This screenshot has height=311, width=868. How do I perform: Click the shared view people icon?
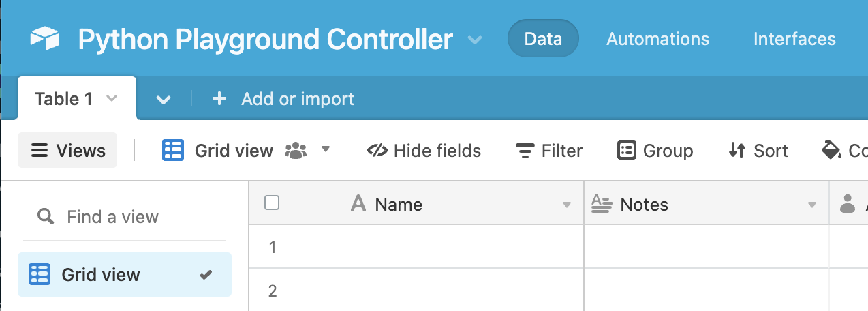(x=296, y=151)
